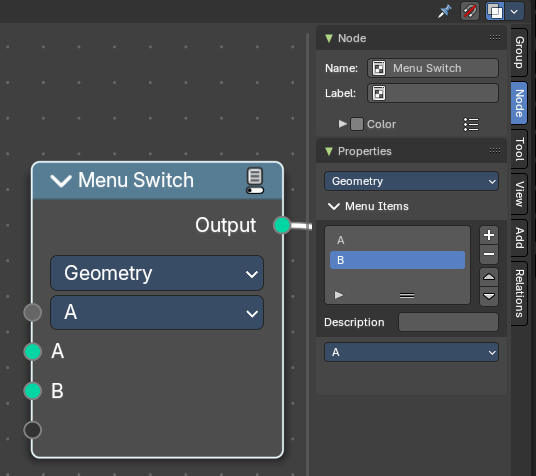Select menu item B in the list
The width and height of the screenshot is (536, 476).
point(397,260)
